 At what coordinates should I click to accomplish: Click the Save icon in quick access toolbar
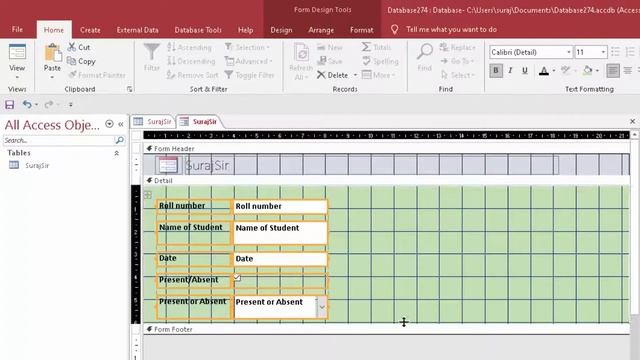(x=9, y=104)
